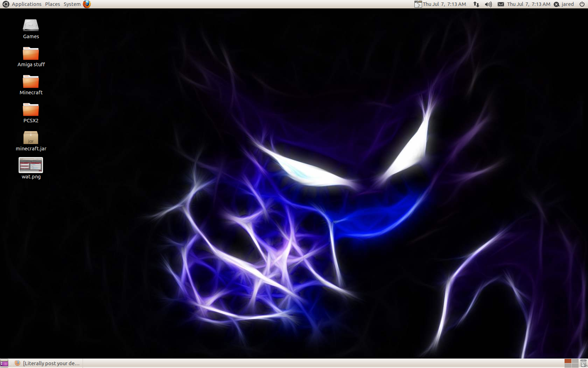Open the Games drive icon
This screenshot has width=588, height=368.
tap(31, 26)
